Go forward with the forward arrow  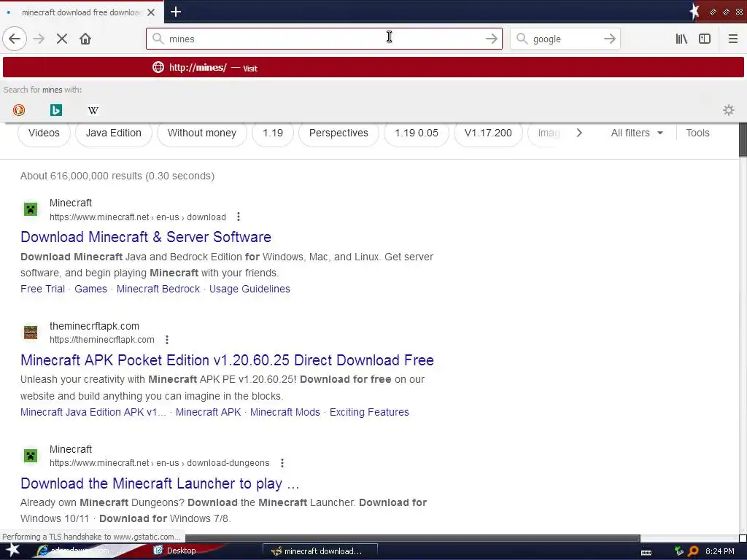tap(39, 39)
